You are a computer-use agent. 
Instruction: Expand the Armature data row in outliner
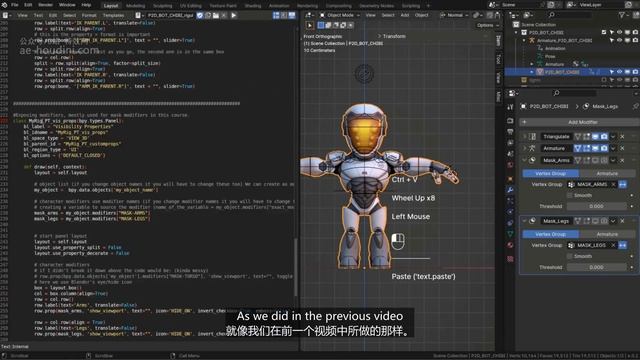pos(532,64)
